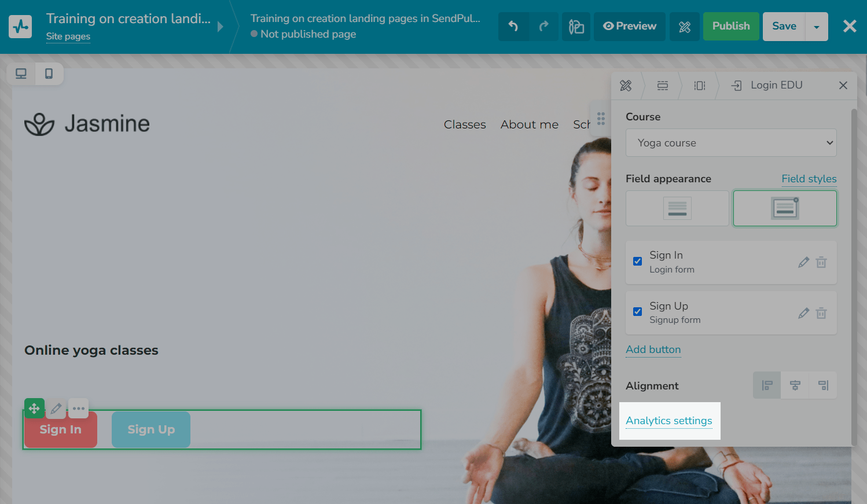The image size is (867, 504).
Task: Switch to desktop device view
Action: pyautogui.click(x=21, y=74)
